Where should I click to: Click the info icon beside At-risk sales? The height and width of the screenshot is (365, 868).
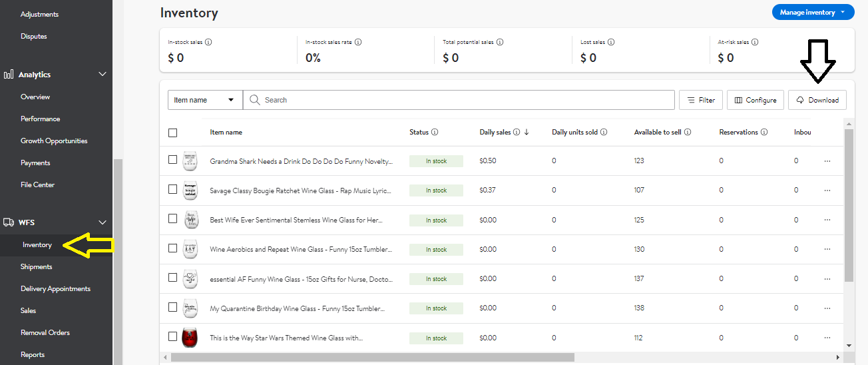pos(755,42)
